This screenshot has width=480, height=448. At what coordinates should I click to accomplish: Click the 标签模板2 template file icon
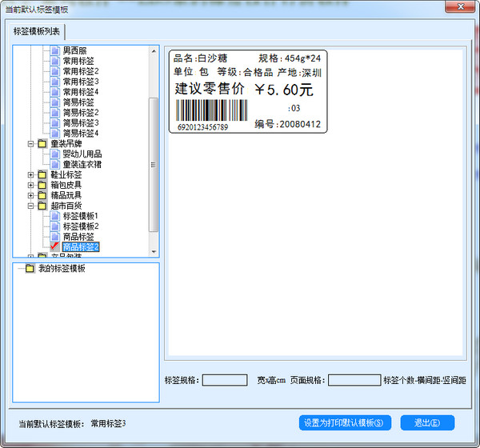[54, 226]
